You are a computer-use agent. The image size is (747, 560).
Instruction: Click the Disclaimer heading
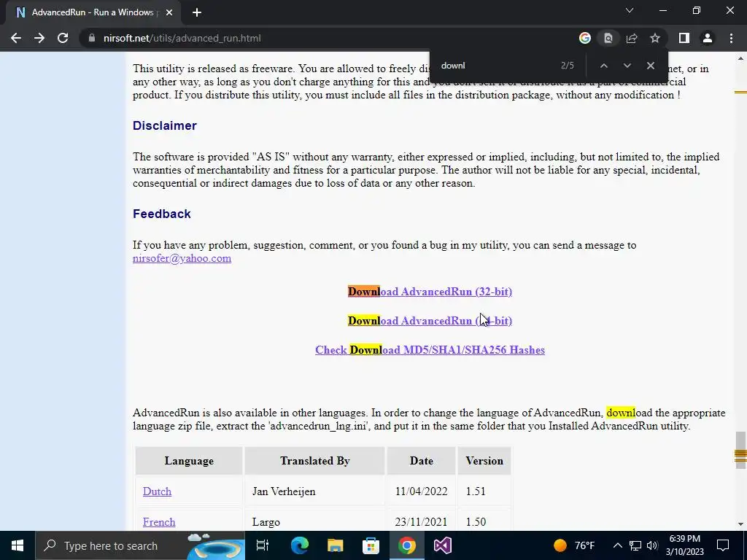tap(165, 125)
